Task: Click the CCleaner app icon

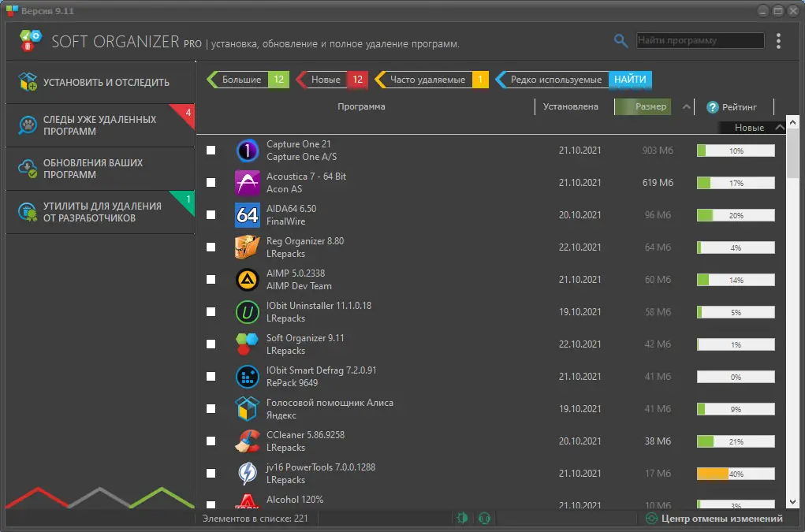Action: pyautogui.click(x=247, y=441)
